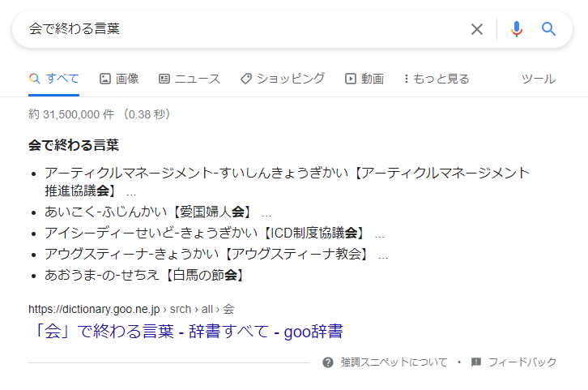Viewport: 588px width, 390px height.
Task: Click the snippet heading 会で終わる言葉
Action: pyautogui.click(x=74, y=145)
